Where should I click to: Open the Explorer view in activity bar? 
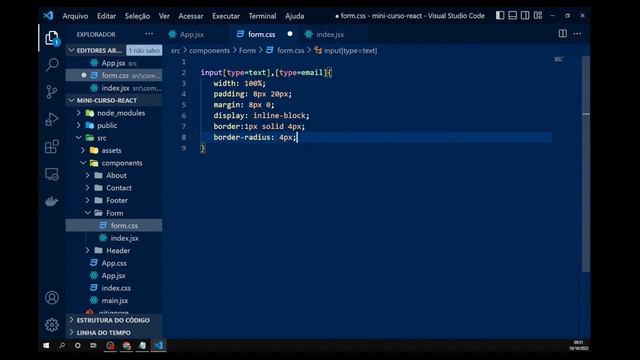coord(52,38)
